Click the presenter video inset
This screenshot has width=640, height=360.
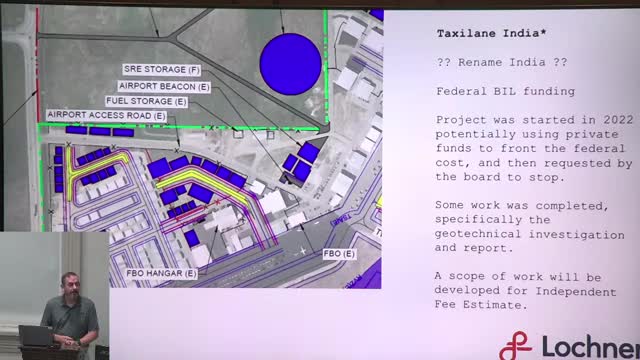(x=55, y=296)
